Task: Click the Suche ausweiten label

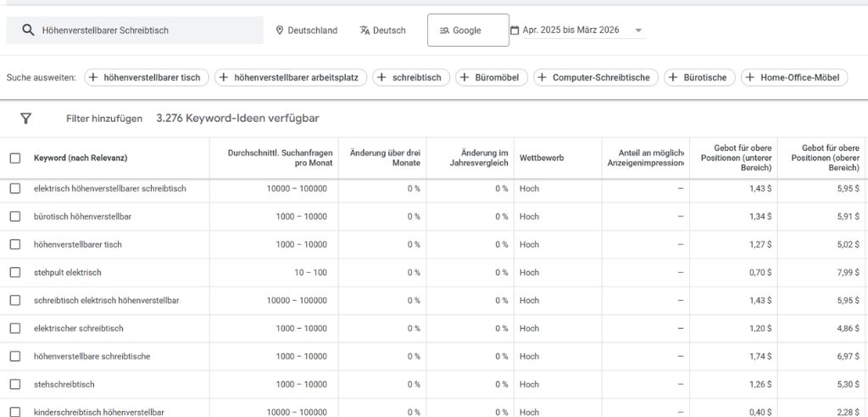Action: [x=42, y=77]
